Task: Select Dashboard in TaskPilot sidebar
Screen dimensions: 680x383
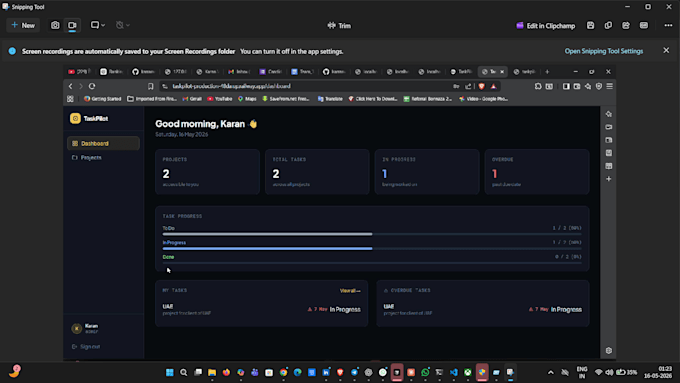Action: (103, 144)
